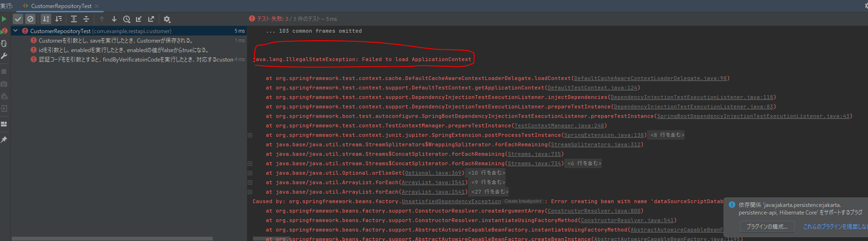Expand all test tree nodes
The image size is (868, 241).
[74, 19]
